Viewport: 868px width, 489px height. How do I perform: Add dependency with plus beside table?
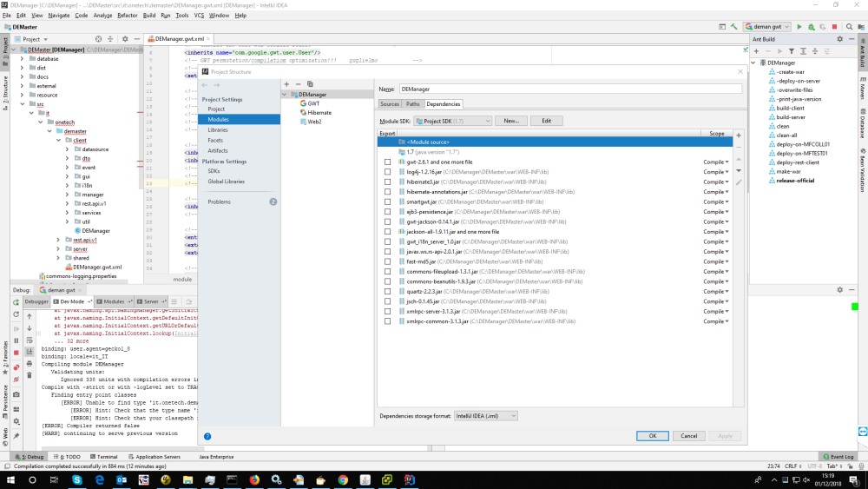tap(739, 135)
